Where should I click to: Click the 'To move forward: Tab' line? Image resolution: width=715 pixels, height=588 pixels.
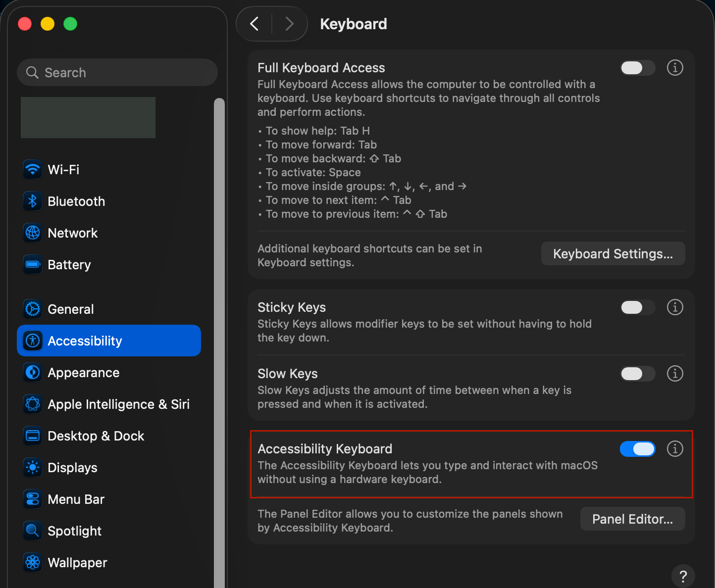317,145
